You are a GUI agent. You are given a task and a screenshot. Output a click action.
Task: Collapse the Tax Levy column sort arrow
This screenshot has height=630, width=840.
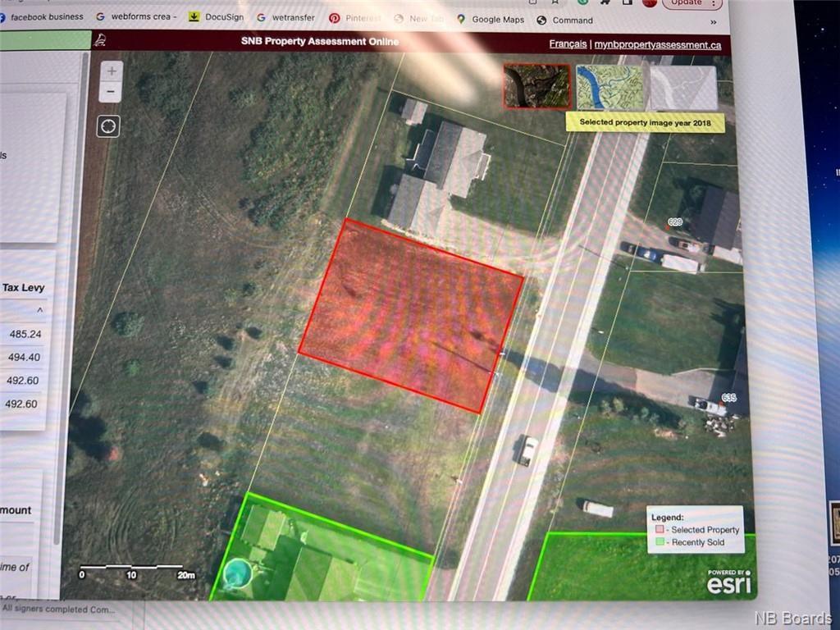coord(39,309)
